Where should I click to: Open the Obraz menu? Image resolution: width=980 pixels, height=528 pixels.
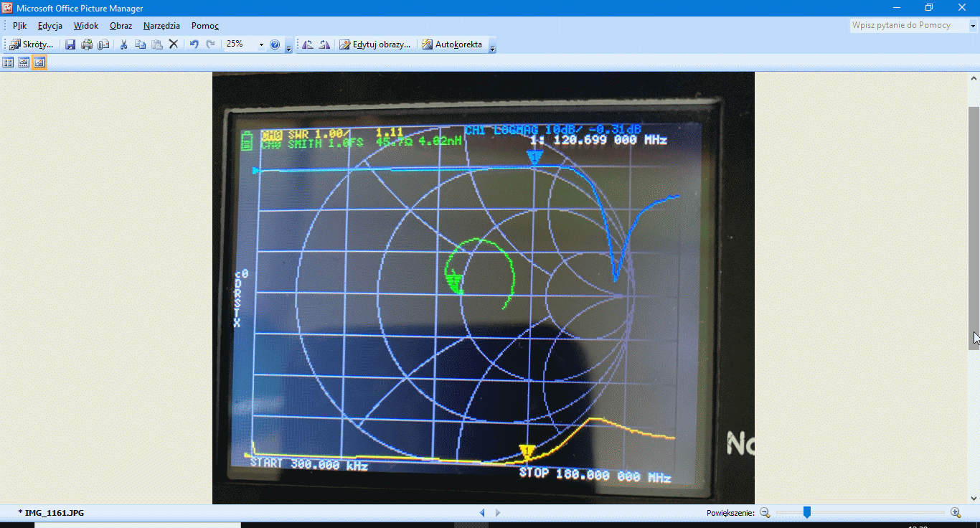pyautogui.click(x=121, y=26)
